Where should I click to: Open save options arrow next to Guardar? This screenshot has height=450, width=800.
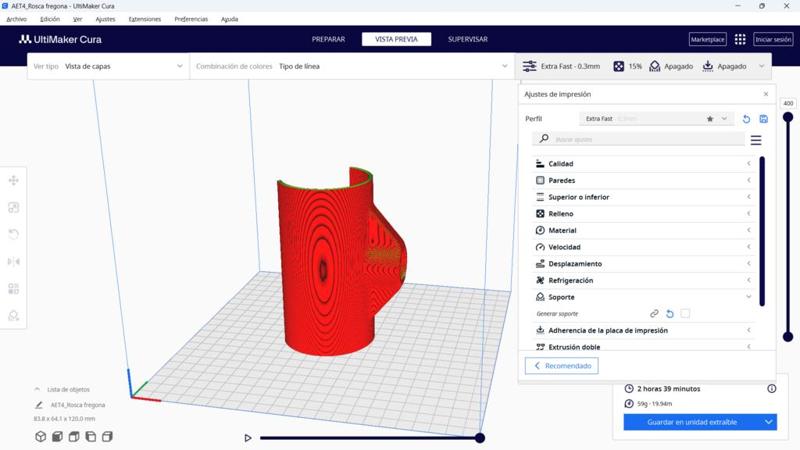pyautogui.click(x=768, y=422)
